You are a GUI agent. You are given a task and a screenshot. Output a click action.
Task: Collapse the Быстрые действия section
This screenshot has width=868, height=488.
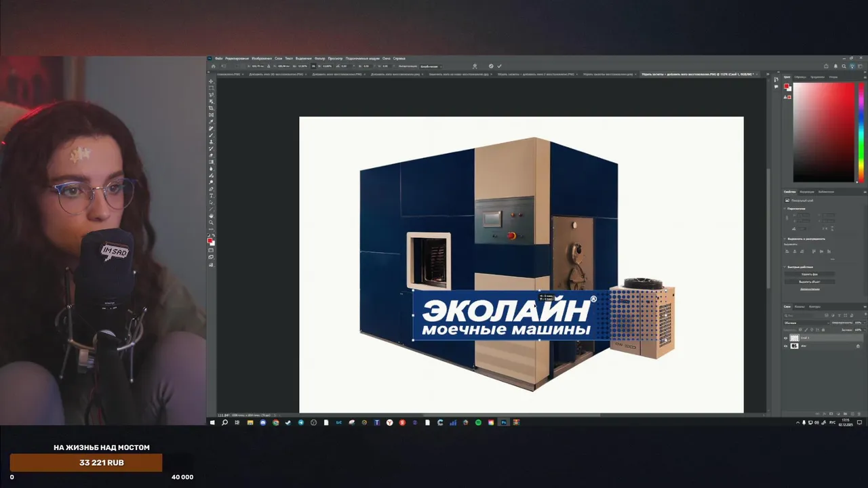click(x=785, y=267)
